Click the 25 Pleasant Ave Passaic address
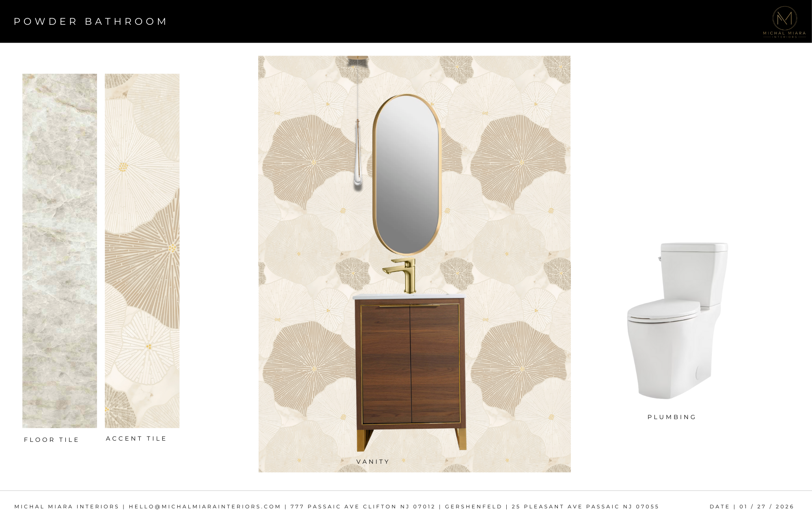 click(x=585, y=507)
